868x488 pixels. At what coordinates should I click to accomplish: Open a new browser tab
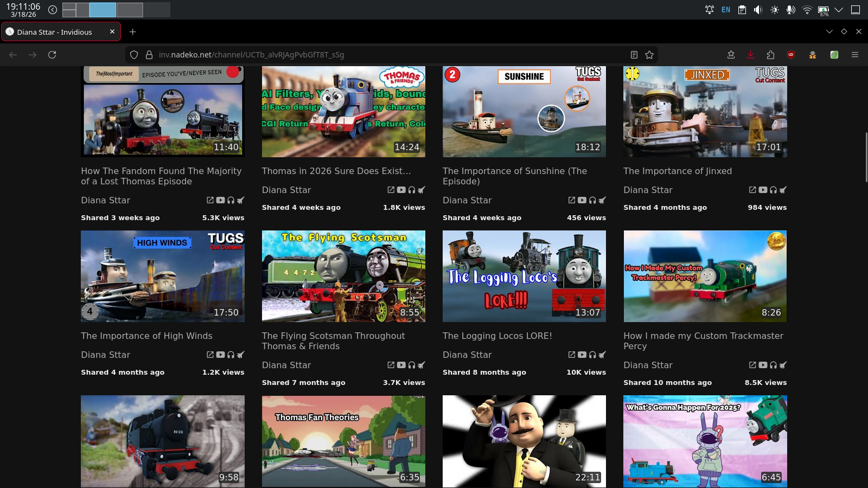coord(132,32)
